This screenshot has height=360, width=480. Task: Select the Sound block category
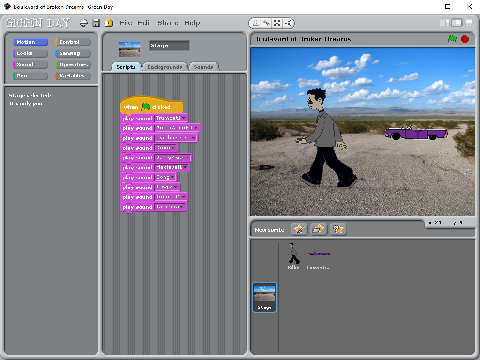[x=30, y=64]
